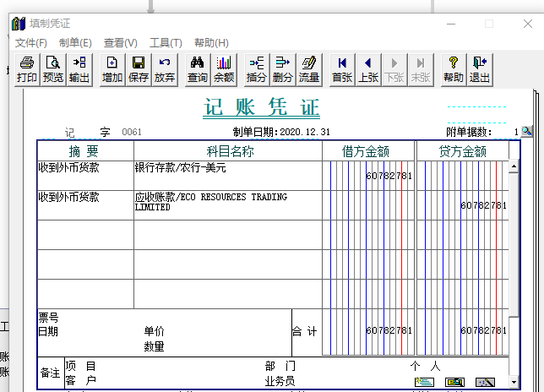Click the 借方金额 column header
Viewport: 544px width, 392px height.
(368, 151)
